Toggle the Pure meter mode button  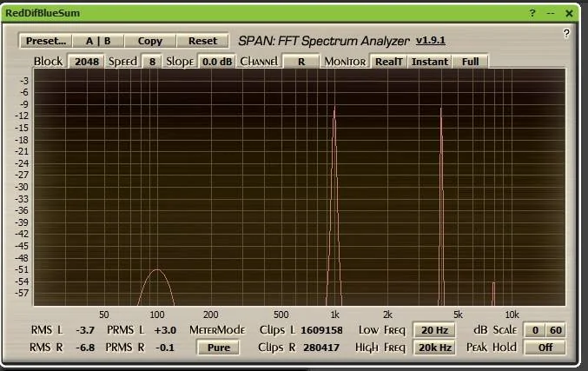click(x=218, y=348)
